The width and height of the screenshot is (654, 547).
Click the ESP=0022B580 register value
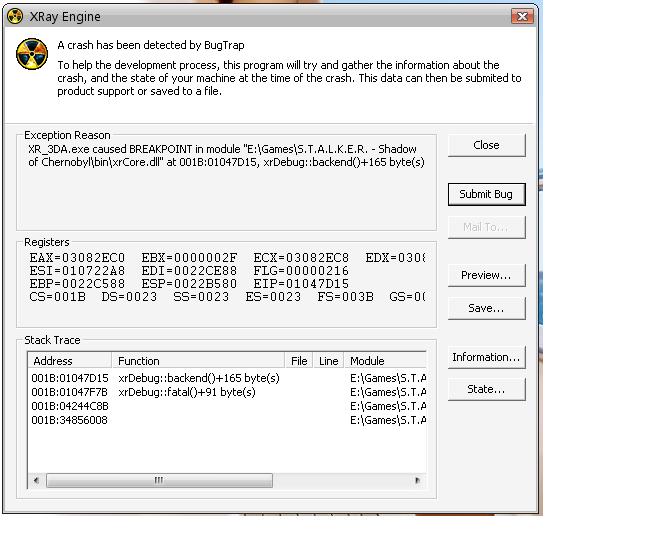pos(189,284)
